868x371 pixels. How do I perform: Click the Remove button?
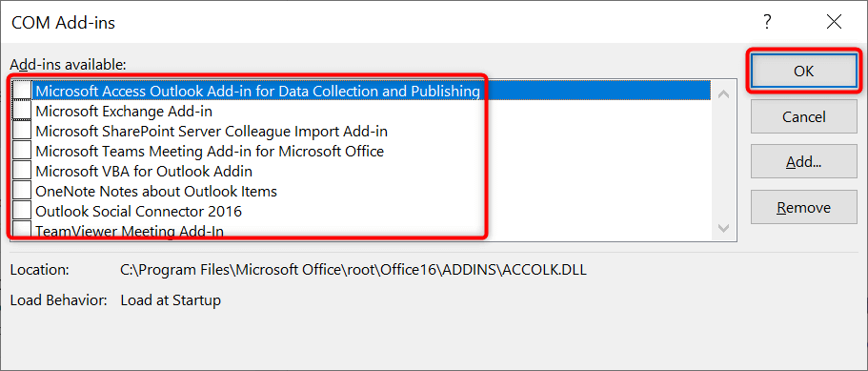803,208
